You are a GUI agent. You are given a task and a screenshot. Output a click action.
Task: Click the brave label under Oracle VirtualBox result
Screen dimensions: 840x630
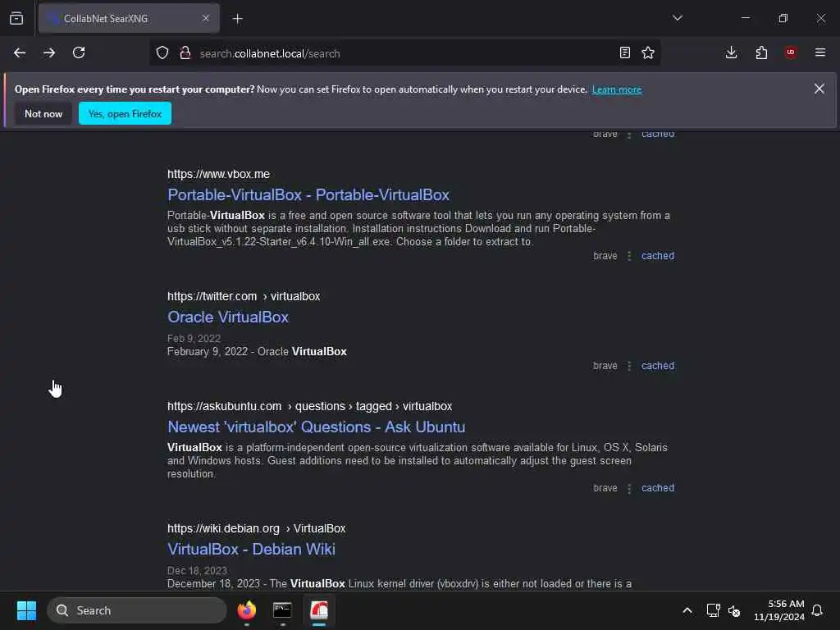pyautogui.click(x=605, y=366)
